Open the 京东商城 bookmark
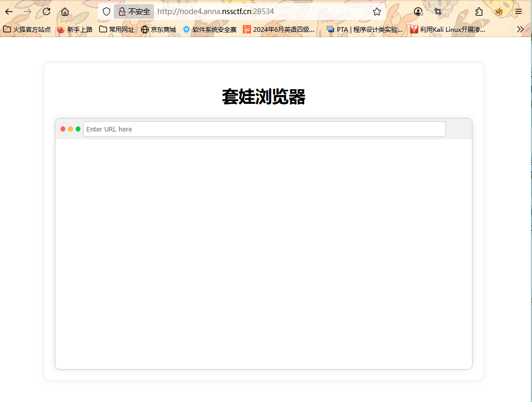532x402 pixels. [x=159, y=30]
